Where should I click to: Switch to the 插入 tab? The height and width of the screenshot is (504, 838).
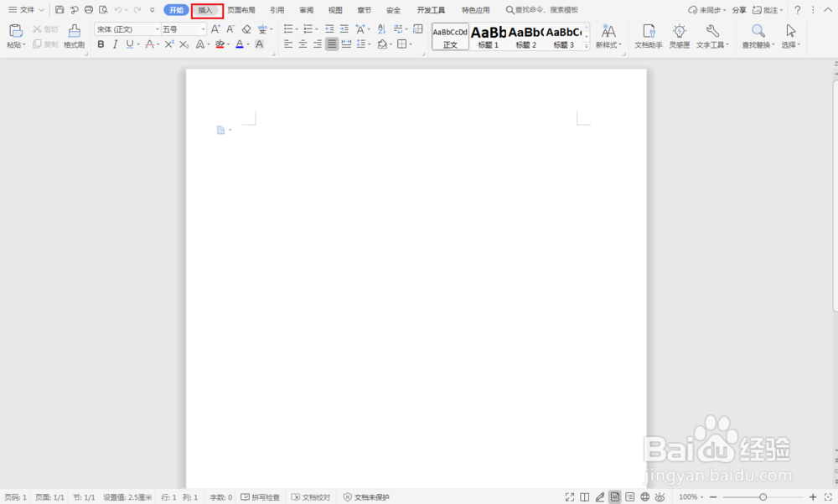[205, 10]
